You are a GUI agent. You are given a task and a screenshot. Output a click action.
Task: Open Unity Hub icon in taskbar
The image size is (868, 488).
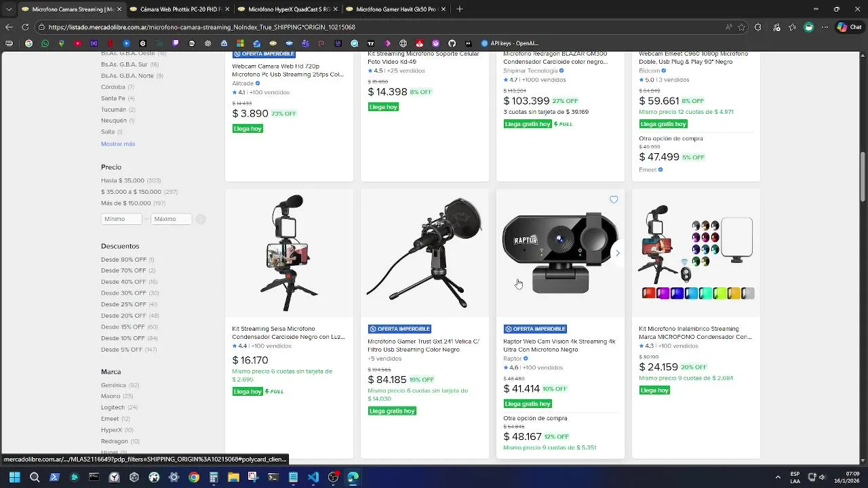point(134,477)
